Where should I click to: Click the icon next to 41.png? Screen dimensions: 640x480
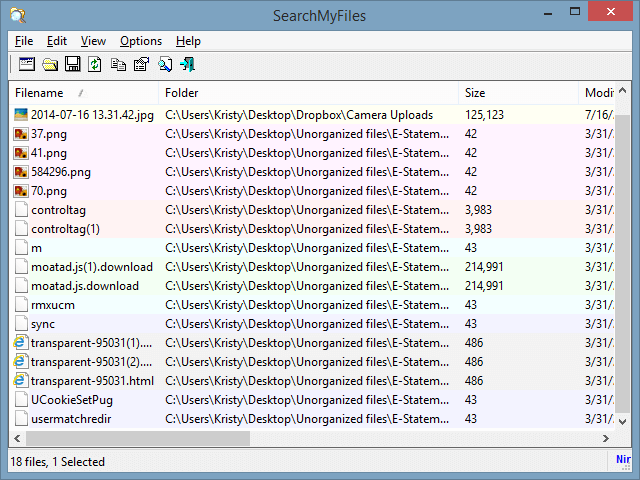coord(21,153)
